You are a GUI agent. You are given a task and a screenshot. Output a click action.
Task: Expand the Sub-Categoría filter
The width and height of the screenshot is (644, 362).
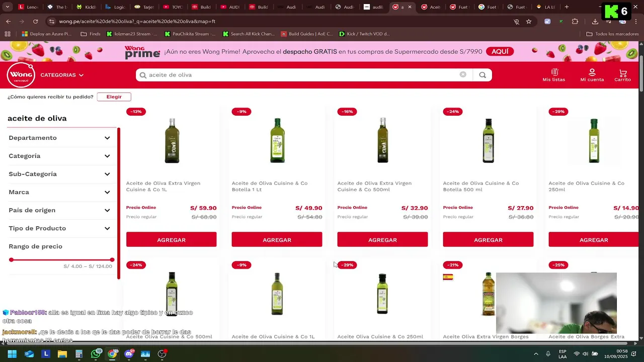[x=59, y=174]
